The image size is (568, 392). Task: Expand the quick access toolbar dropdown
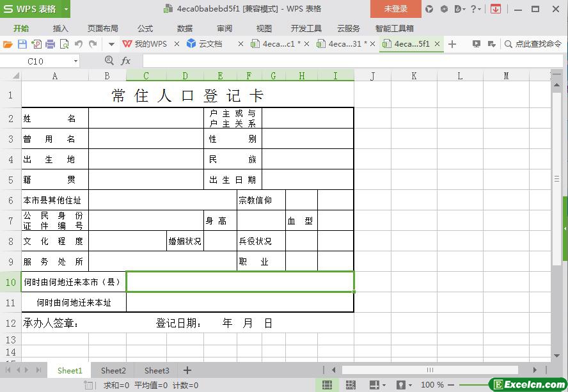111,44
